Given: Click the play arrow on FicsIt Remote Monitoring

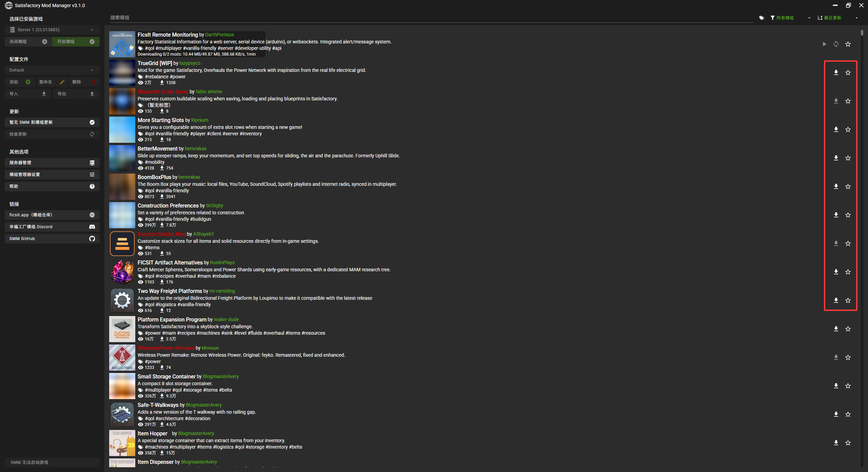Looking at the screenshot, I should tap(824, 44).
